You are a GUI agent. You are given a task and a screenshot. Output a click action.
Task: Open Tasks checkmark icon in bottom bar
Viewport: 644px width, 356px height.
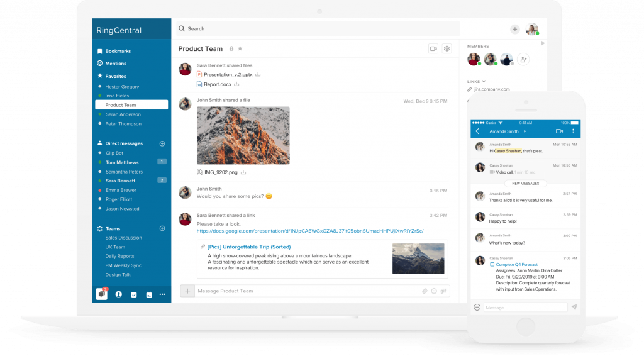(x=134, y=295)
